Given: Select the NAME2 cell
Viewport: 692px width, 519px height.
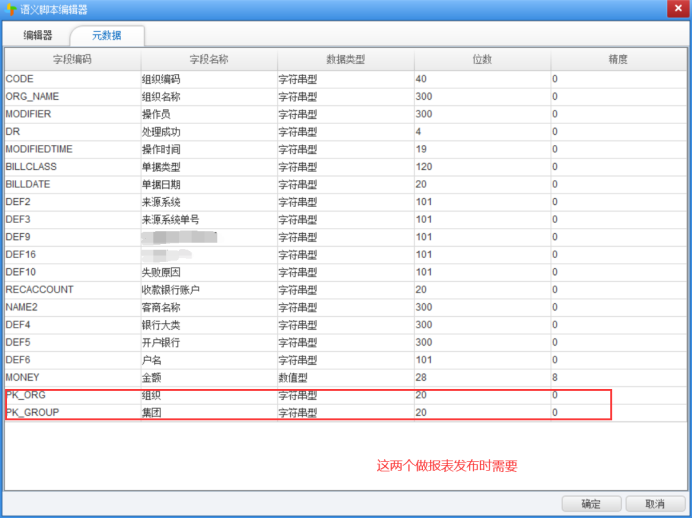Looking at the screenshot, I should point(73,307).
